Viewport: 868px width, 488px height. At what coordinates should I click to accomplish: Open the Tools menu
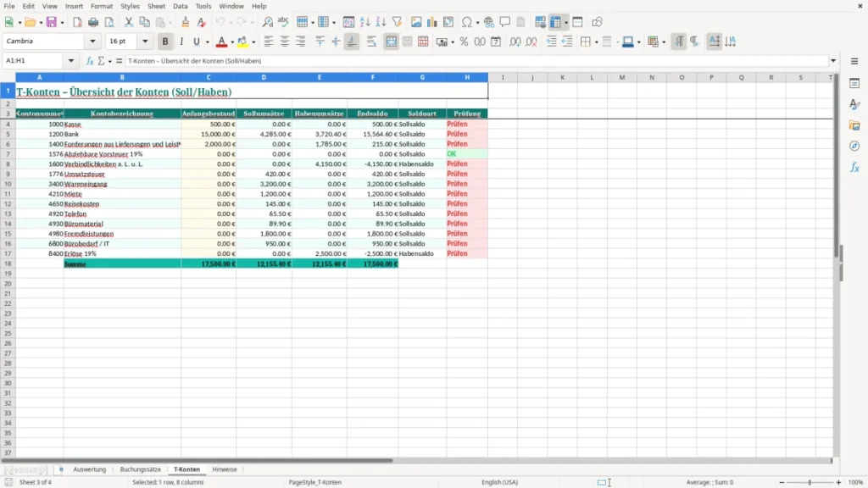[203, 6]
